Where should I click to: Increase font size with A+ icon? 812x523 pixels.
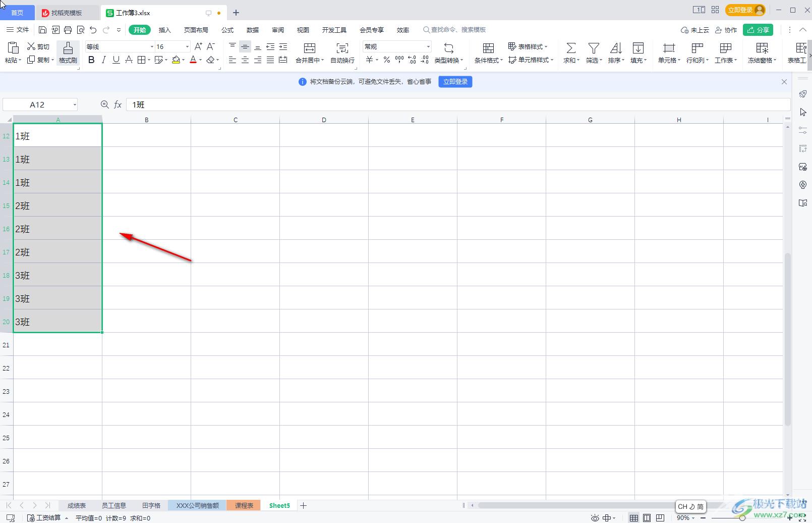point(198,46)
